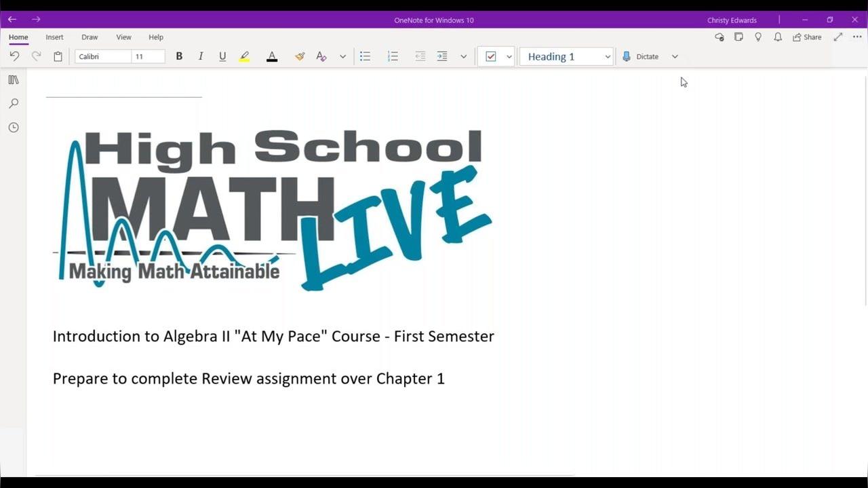Apply yellow text highlight
The width and height of the screenshot is (868, 488).
click(244, 56)
